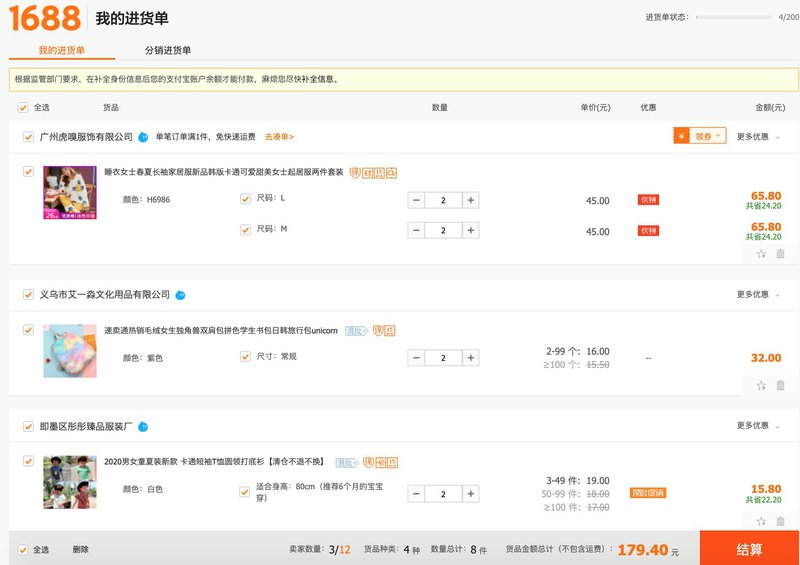Screen dimensions: 800x565
Task: Uncheck the size L checkbox
Action: point(246,199)
